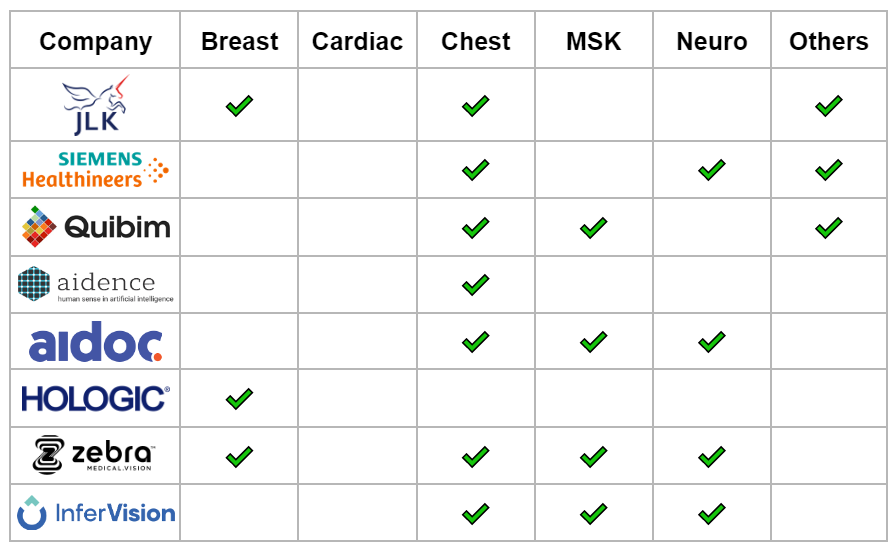Click JLK's Breast checkmark
This screenshot has height=551, width=895.
point(239,105)
